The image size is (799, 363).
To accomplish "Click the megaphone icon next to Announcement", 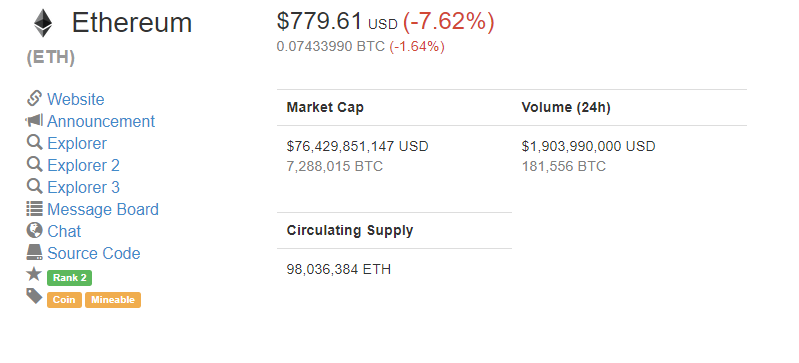I will pos(34,120).
